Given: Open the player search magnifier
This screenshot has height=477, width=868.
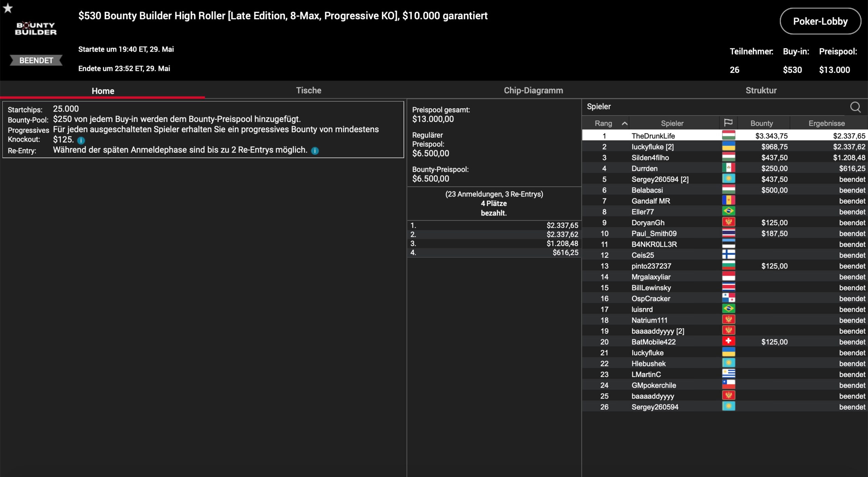Looking at the screenshot, I should [855, 107].
